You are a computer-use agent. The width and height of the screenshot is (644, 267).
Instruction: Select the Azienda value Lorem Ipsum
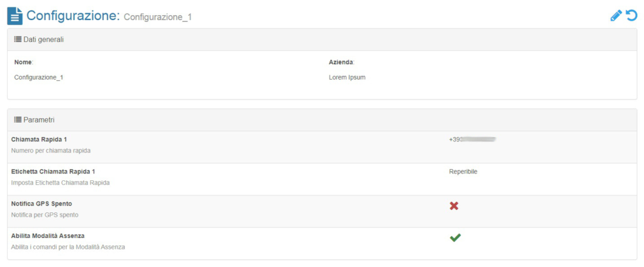click(347, 77)
